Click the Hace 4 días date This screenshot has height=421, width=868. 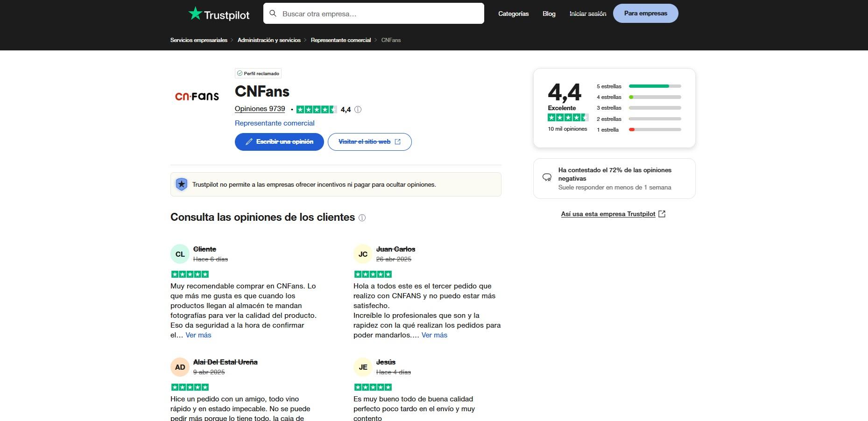click(x=394, y=372)
